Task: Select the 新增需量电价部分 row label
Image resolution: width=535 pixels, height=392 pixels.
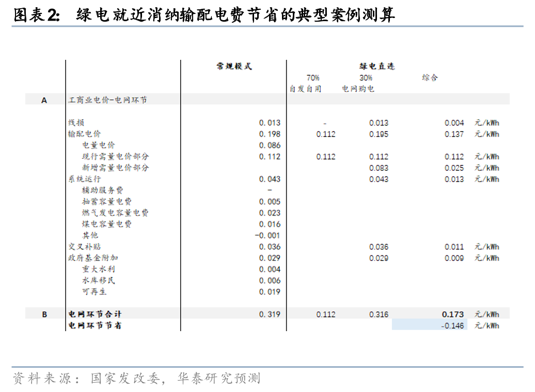Action: (115, 168)
